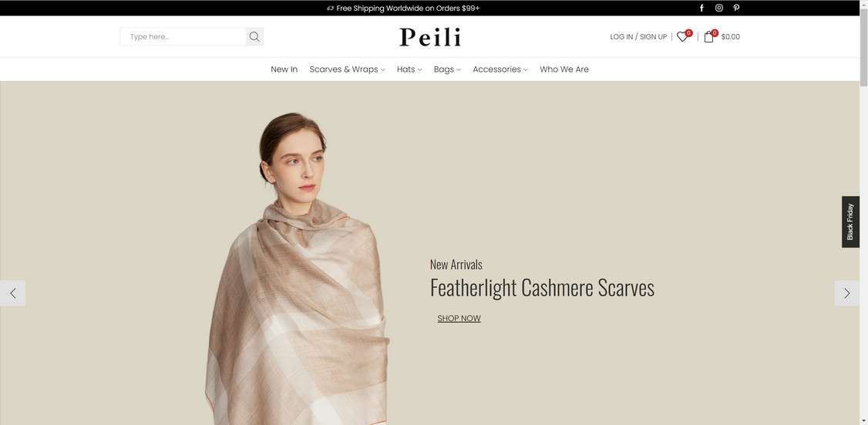Open LOG IN / SIGN UP
The image size is (868, 425).
[x=638, y=36]
